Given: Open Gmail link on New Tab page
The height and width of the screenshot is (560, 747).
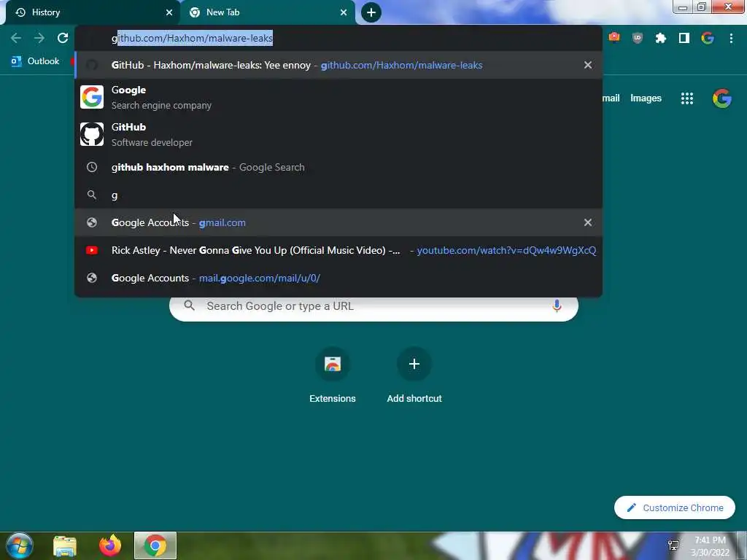Looking at the screenshot, I should pyautogui.click(x=611, y=98).
